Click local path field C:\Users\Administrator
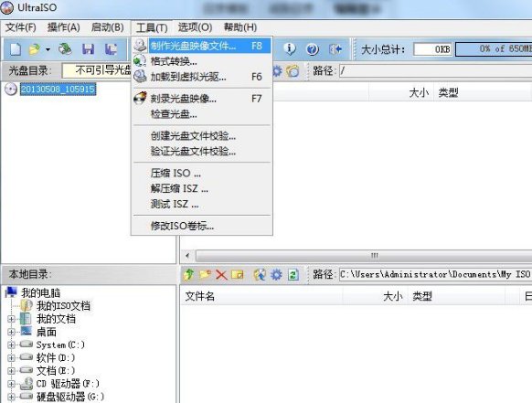The image size is (532, 403). click(436, 274)
